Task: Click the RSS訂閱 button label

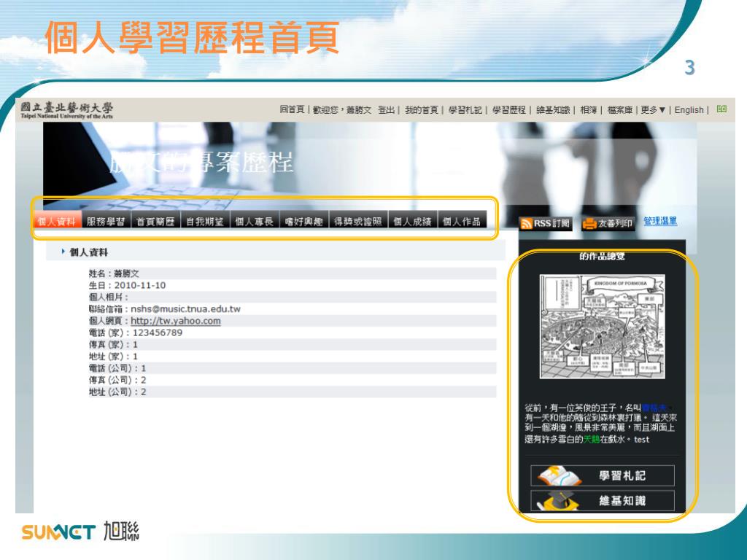Action: [551, 223]
